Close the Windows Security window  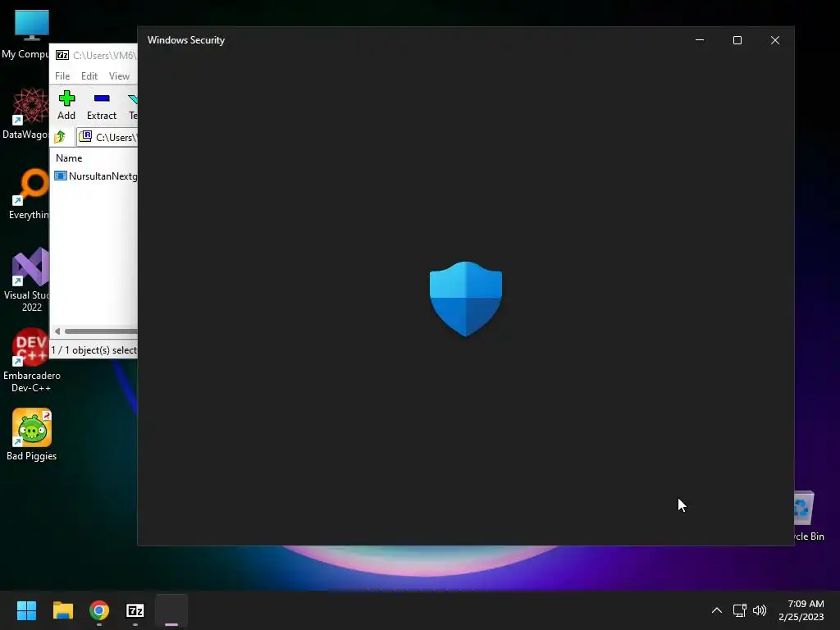(775, 40)
